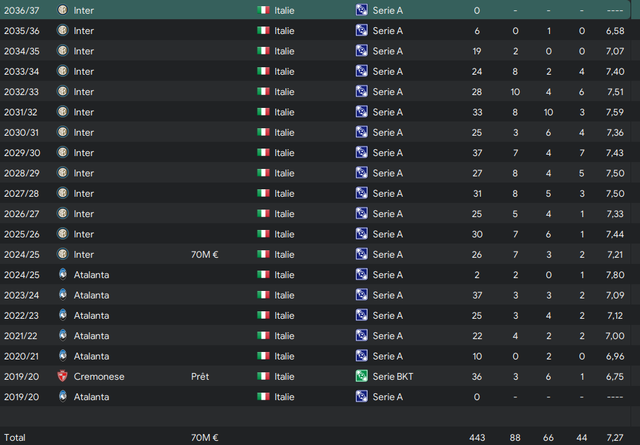The height and width of the screenshot is (445, 640).
Task: Select the Atalanta crest for 2020/21
Action: [62, 356]
